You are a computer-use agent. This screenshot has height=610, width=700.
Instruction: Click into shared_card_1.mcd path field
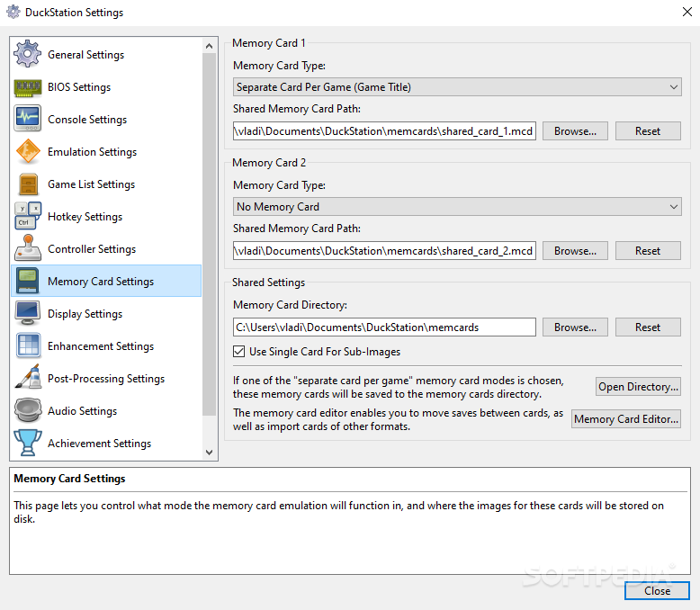click(384, 130)
